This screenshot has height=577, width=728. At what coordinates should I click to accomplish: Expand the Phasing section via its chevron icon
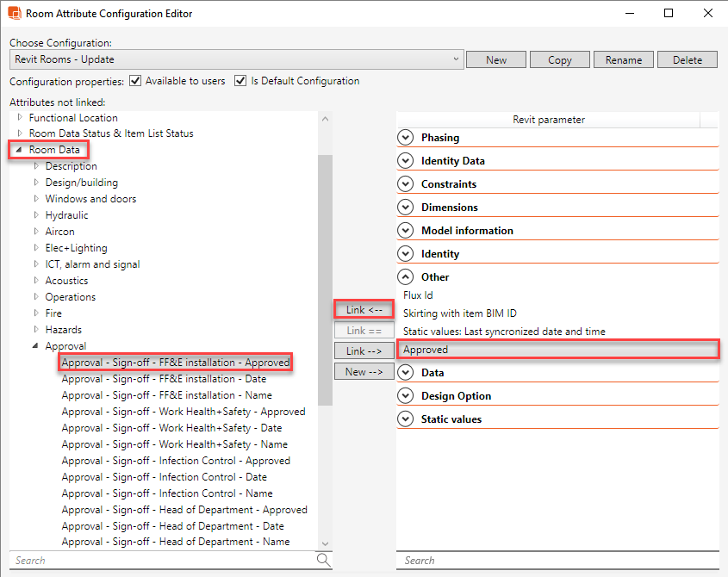coord(405,137)
